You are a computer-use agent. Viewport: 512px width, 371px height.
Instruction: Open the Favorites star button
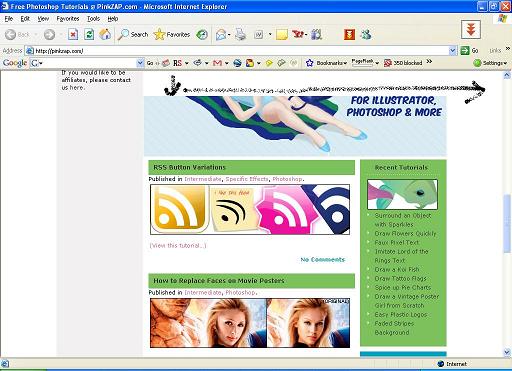coord(172,34)
